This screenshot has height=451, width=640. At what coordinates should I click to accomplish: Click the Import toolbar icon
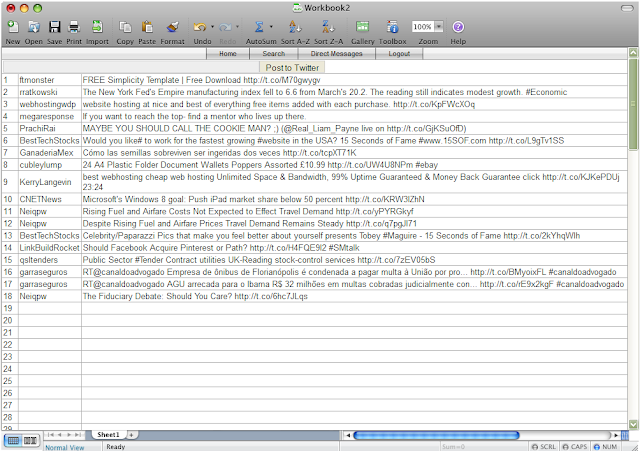click(x=97, y=27)
